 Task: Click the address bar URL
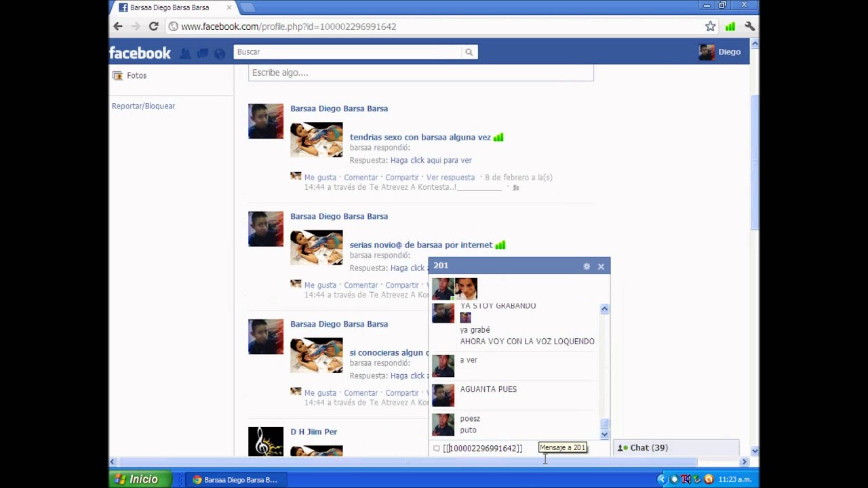click(289, 26)
